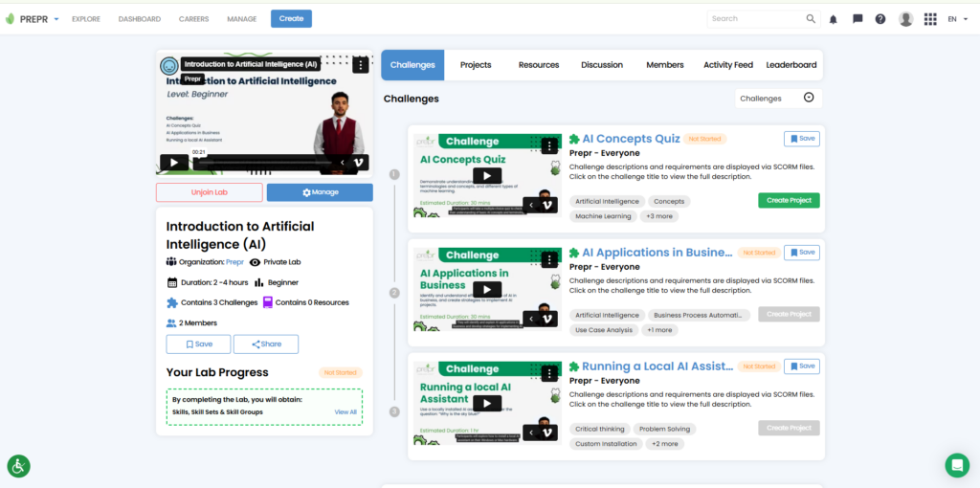Expand +2 more tags

point(665,444)
